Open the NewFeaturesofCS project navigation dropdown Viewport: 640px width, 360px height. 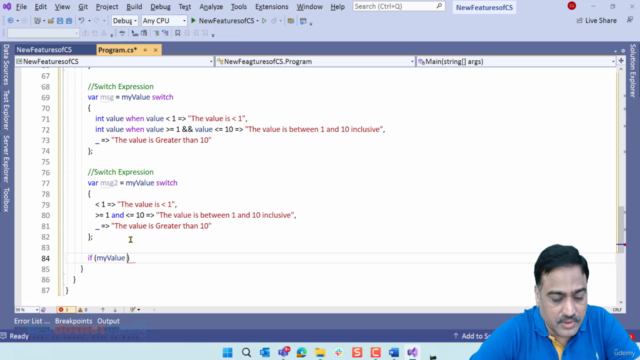[x=114, y=61]
